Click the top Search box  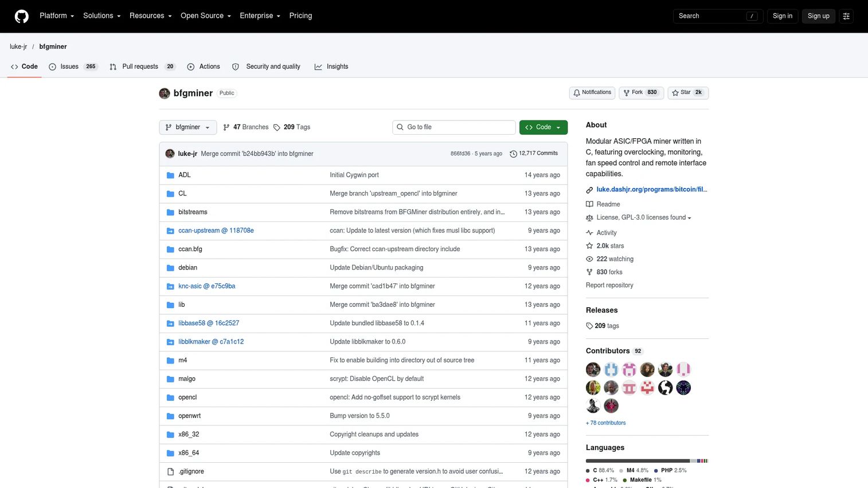coord(718,16)
